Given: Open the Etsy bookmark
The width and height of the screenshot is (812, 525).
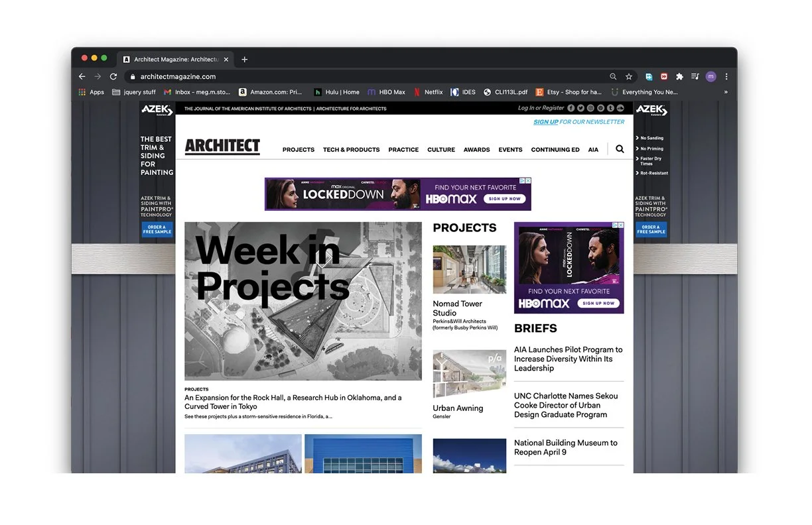Looking at the screenshot, I should (x=569, y=92).
